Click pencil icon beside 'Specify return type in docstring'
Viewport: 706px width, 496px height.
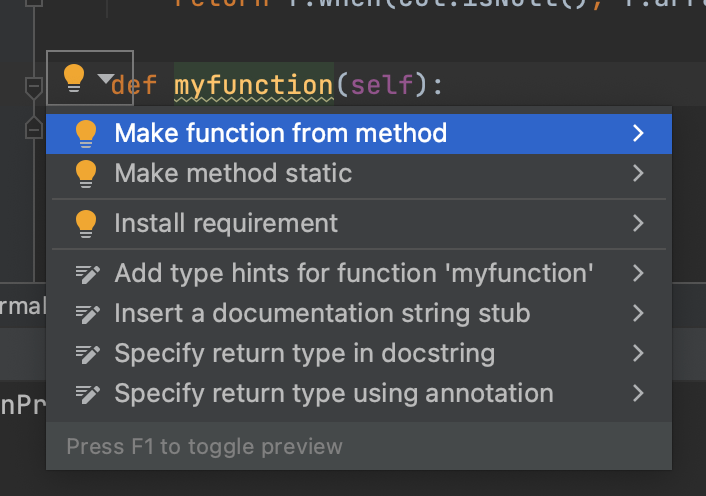87,353
